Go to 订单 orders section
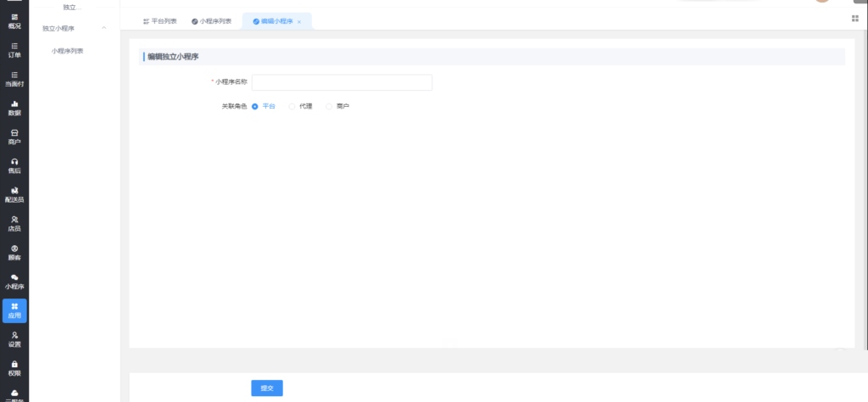Screen dimensions: 868x402 (14, 49)
